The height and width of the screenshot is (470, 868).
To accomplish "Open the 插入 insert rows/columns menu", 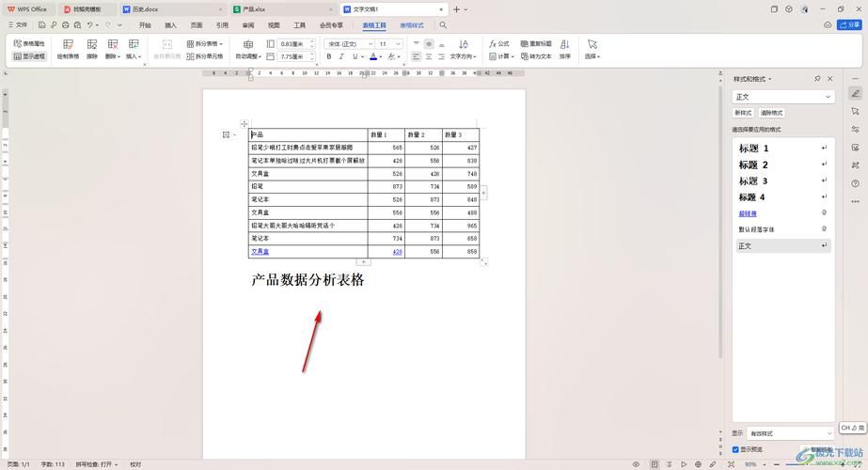I will (x=134, y=49).
